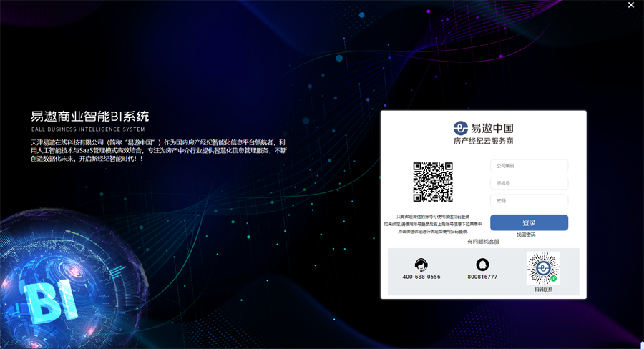Click the password input field

[x=529, y=201]
